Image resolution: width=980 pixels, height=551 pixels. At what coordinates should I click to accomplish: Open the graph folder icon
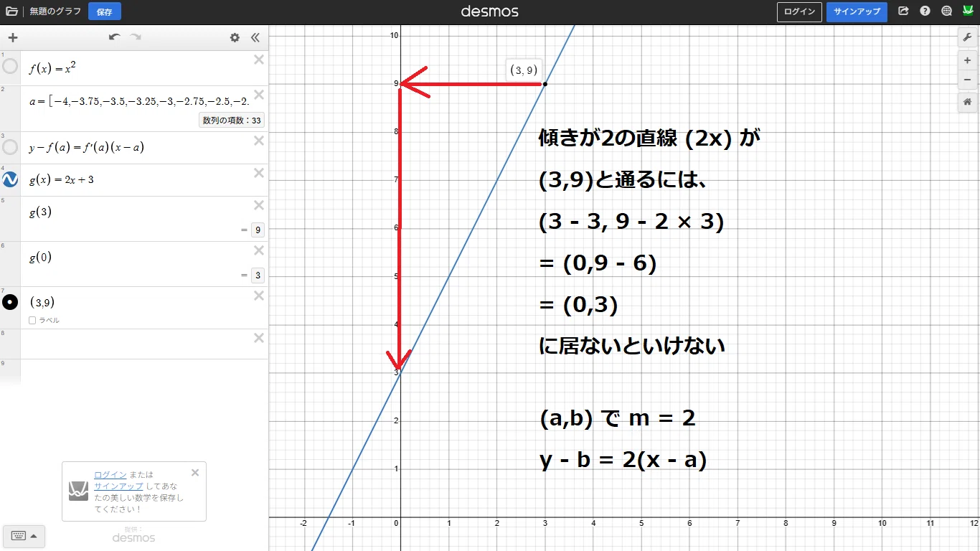[11, 11]
